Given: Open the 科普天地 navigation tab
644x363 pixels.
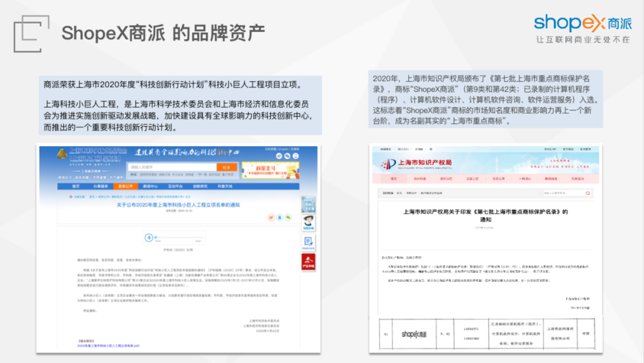Looking at the screenshot, I should pyautogui.click(x=225, y=186).
